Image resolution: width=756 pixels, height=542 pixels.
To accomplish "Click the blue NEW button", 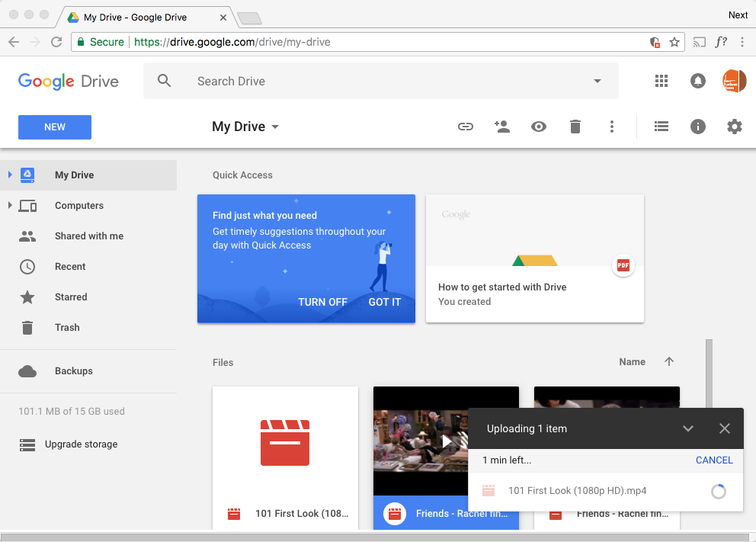I will [55, 127].
